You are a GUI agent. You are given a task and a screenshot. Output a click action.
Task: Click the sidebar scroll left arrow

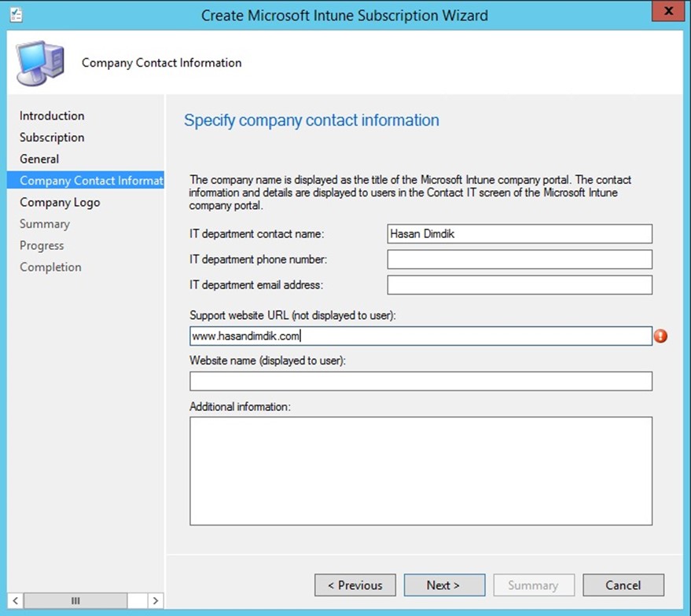pyautogui.click(x=15, y=600)
